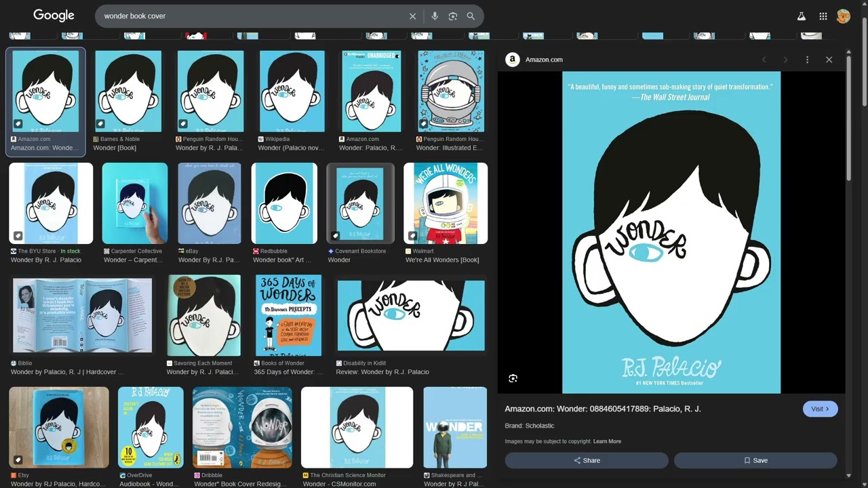The image size is (868, 488).
Task: Go to previous image in preview panel
Action: (764, 60)
